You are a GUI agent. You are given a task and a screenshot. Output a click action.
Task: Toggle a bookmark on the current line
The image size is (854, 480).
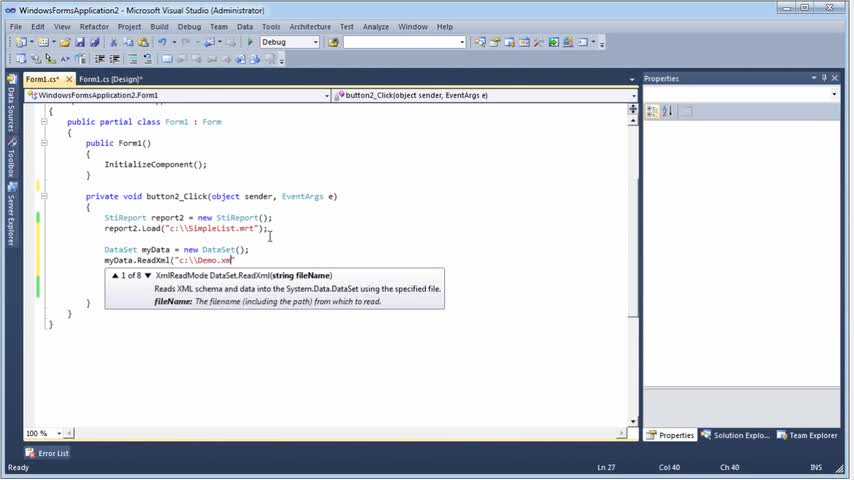pyautogui.click(x=167, y=59)
